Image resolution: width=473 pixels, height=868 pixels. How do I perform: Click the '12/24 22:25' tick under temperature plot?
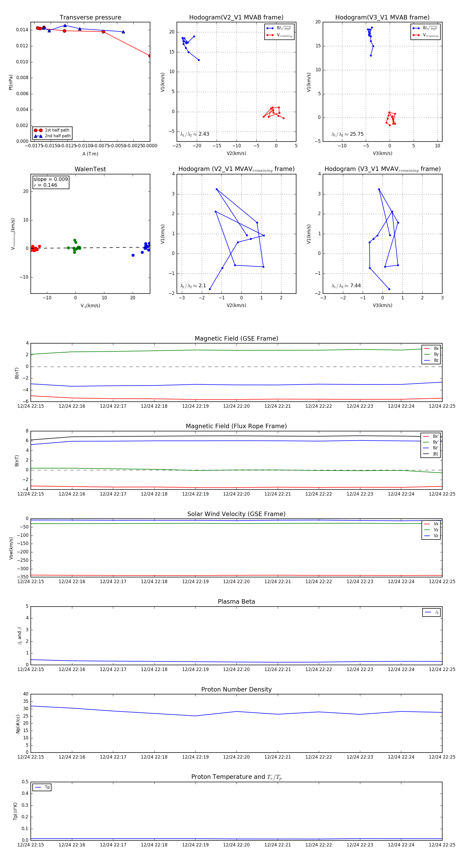(442, 845)
